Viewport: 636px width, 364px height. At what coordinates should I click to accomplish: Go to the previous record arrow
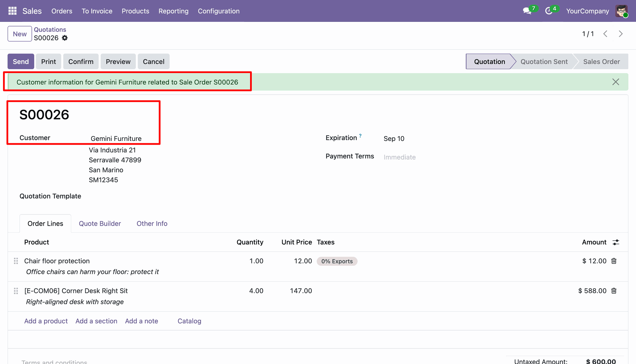coord(605,34)
